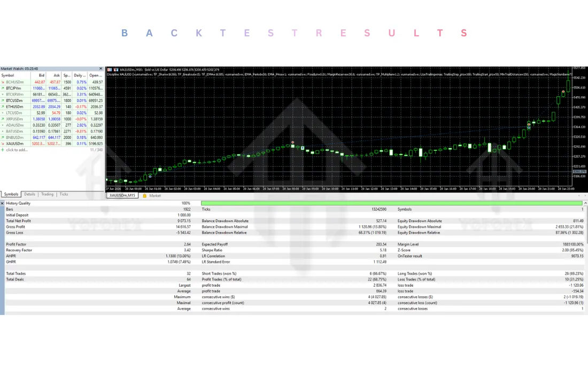Viewport: 588px width, 385px height.
Task: Close the Market Watch panel
Action: (x=100, y=68)
